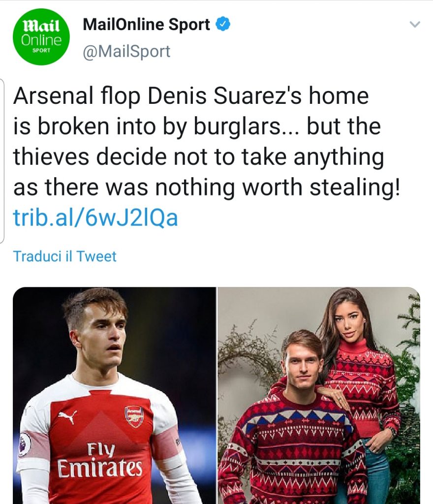Click the Premier League sleeve badge
433x504 pixels.
pos(25,444)
